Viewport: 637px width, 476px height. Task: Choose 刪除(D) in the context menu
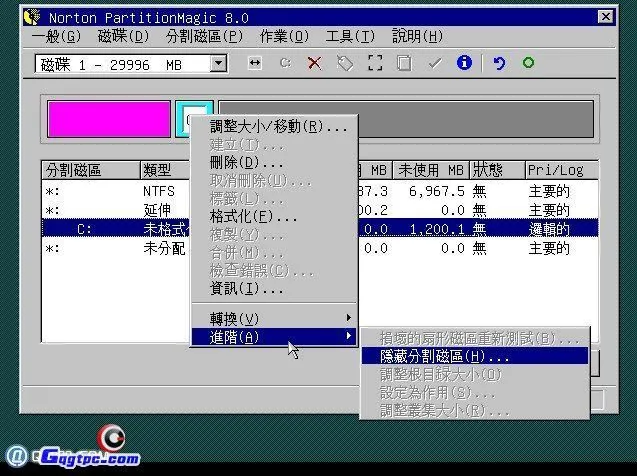pos(274,163)
